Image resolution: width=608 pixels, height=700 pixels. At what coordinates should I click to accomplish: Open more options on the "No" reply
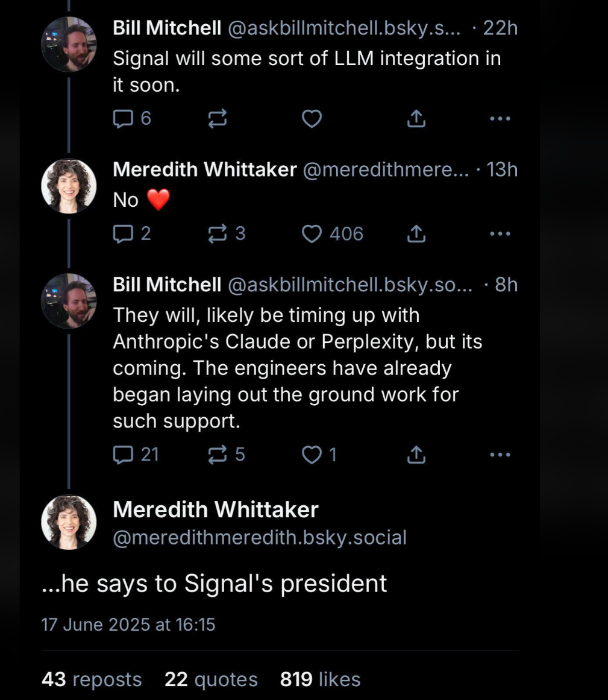tap(500, 233)
